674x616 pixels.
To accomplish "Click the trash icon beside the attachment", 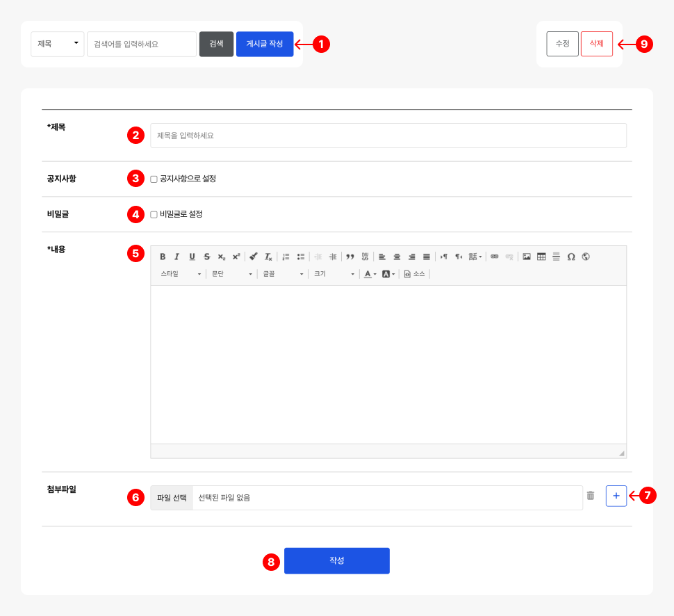I will [x=591, y=496].
